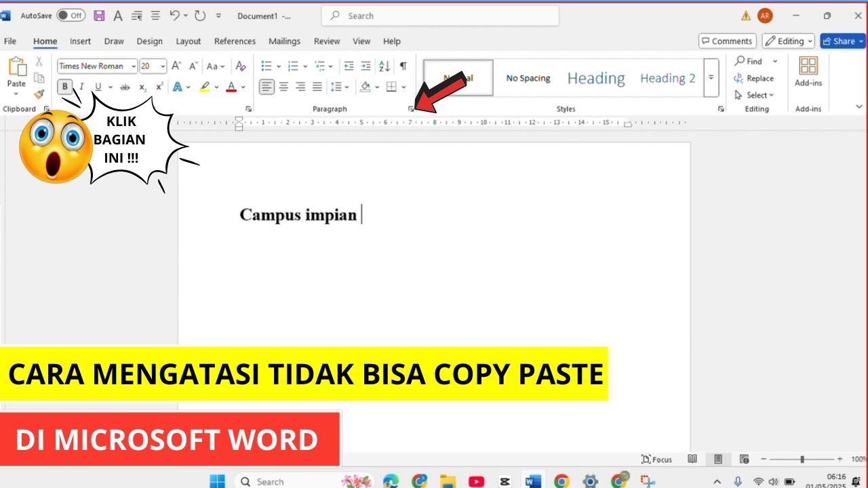Image resolution: width=868 pixels, height=488 pixels.
Task: Apply the red font color
Action: click(x=231, y=87)
